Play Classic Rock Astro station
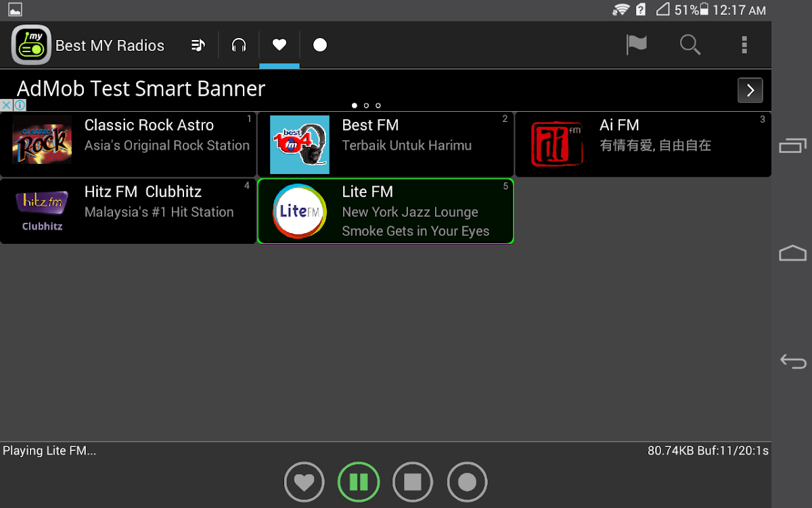812x508 pixels. [128, 144]
